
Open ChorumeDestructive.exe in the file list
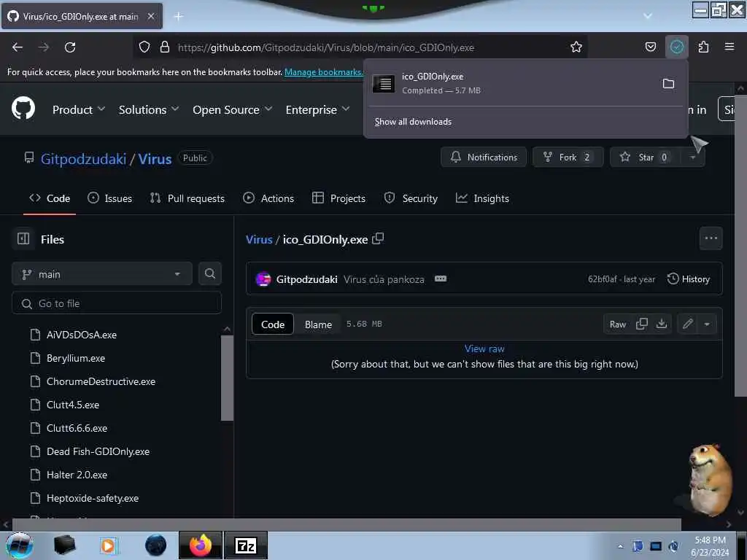[101, 381]
